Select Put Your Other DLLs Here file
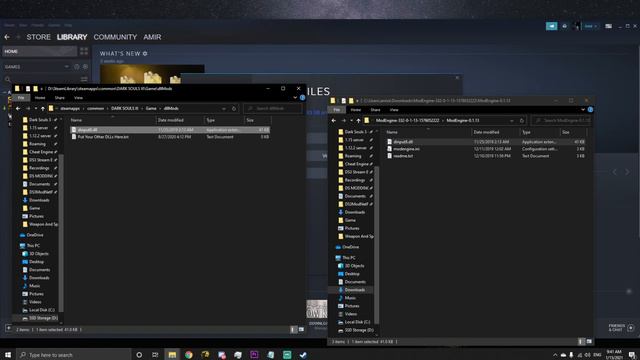Screen dimensions: 640x360 (169, 137)
